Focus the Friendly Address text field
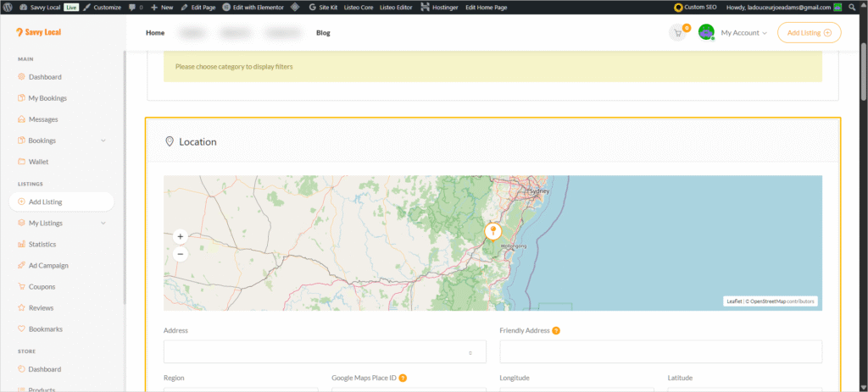This screenshot has height=392, width=868. (x=660, y=352)
